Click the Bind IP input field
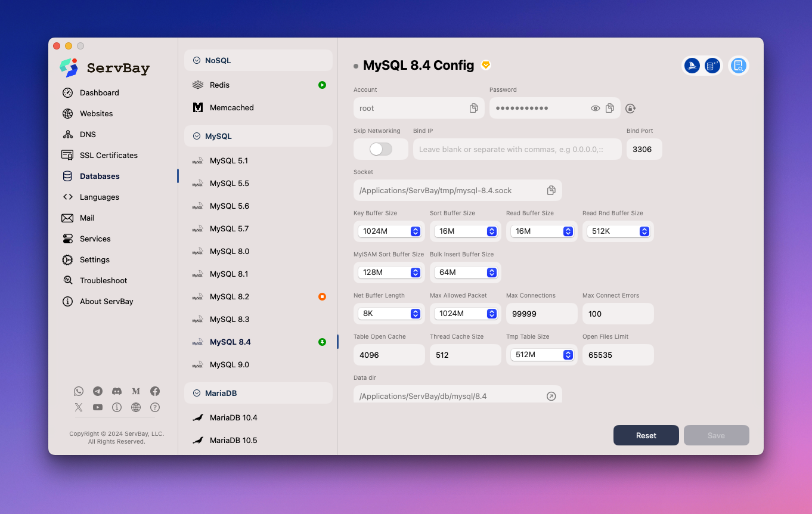The image size is (812, 514). tap(517, 149)
